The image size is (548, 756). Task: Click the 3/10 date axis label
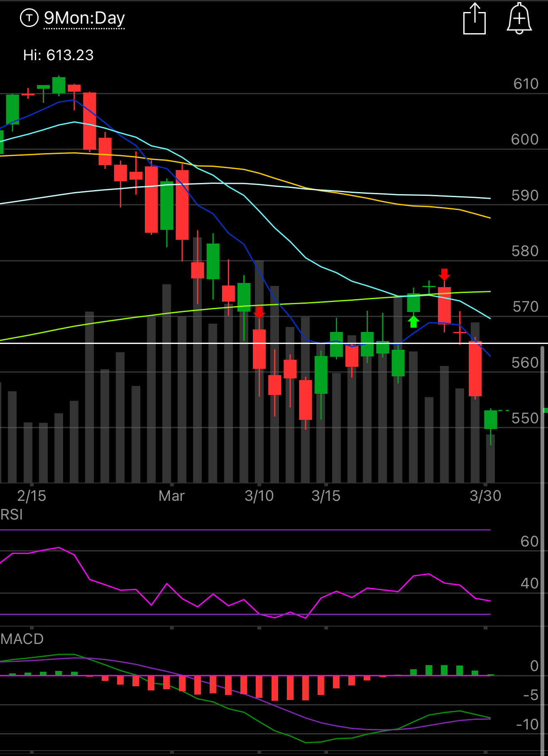[259, 496]
